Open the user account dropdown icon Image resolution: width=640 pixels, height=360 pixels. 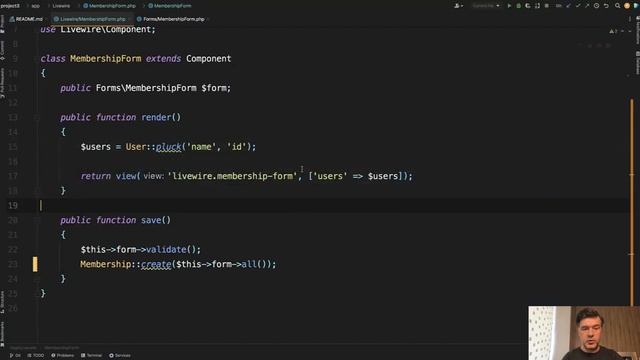pos(458,6)
